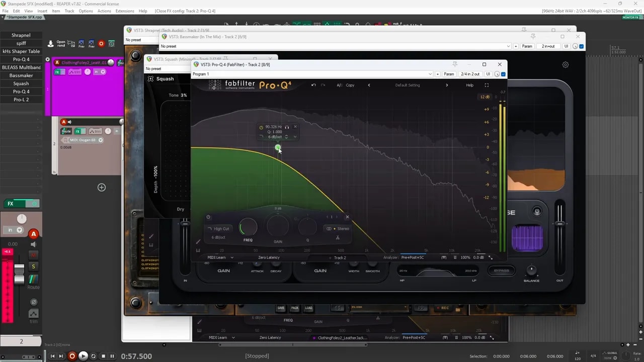Show the piano keyboard display icon
The height and width of the screenshot is (362, 644).
[x=198, y=250]
